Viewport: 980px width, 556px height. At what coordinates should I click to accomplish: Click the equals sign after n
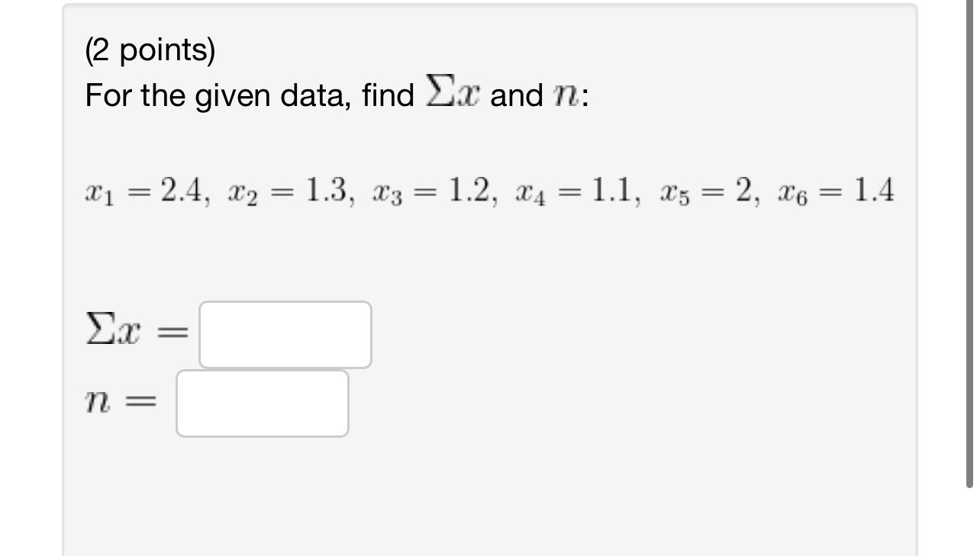[142, 400]
